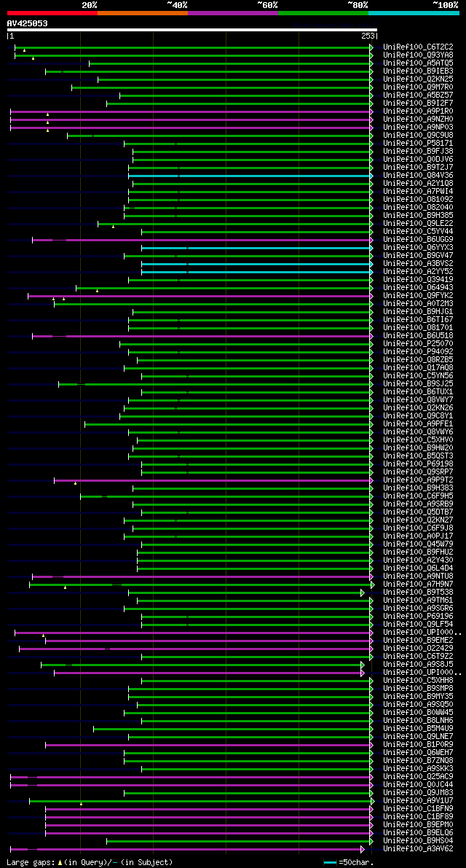Open the UniRef100_B9IEB3 entry
Screen dimensions: 466x868
[x=418, y=71]
